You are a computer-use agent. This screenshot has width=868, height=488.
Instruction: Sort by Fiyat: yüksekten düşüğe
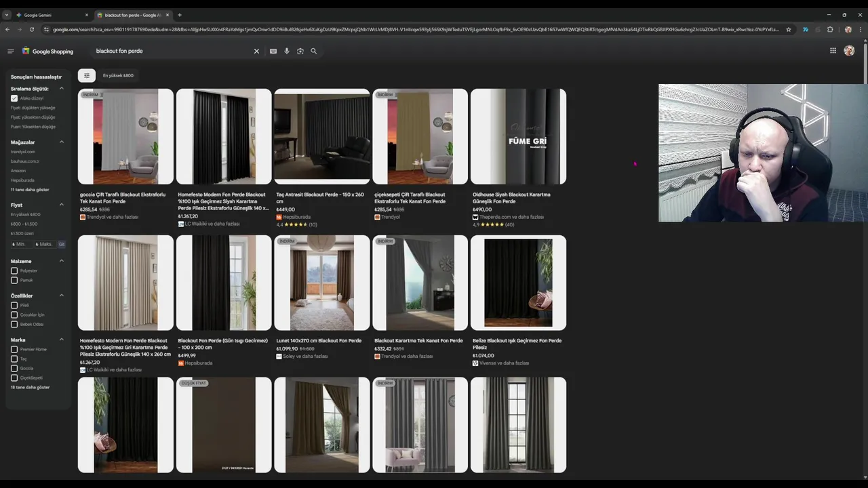coord(33,117)
